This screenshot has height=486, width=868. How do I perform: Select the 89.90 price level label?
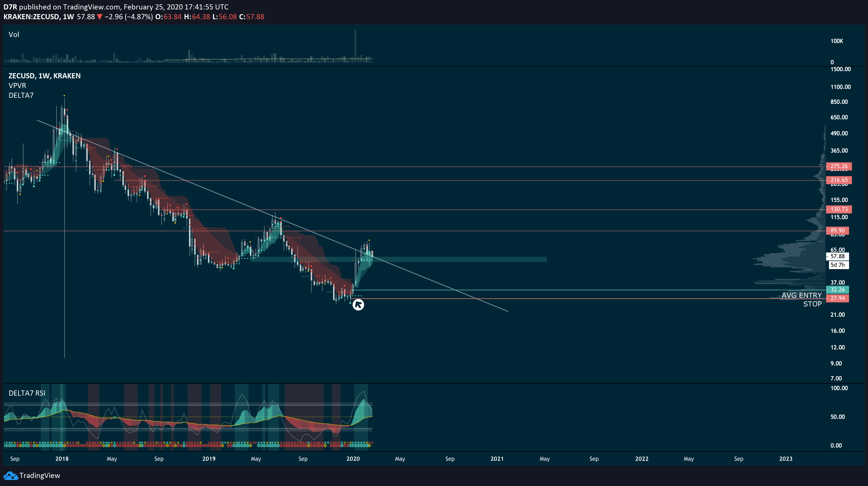(837, 231)
